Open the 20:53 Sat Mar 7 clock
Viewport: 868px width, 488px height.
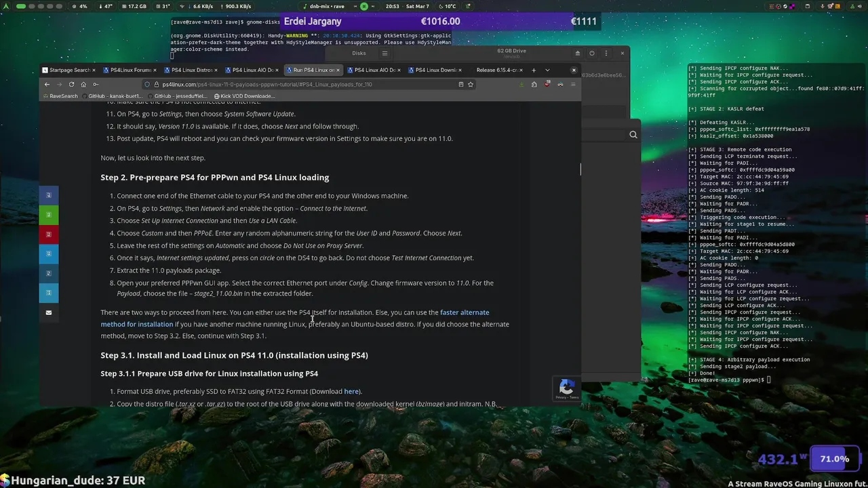tap(407, 6)
